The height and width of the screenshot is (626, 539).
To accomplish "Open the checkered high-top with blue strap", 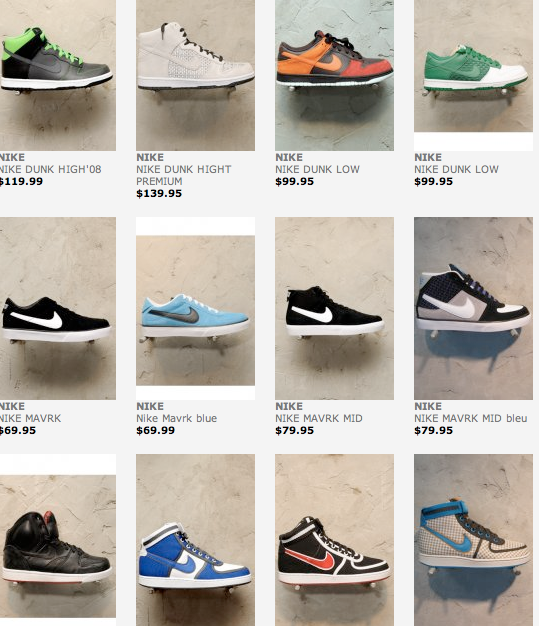I will (473, 540).
